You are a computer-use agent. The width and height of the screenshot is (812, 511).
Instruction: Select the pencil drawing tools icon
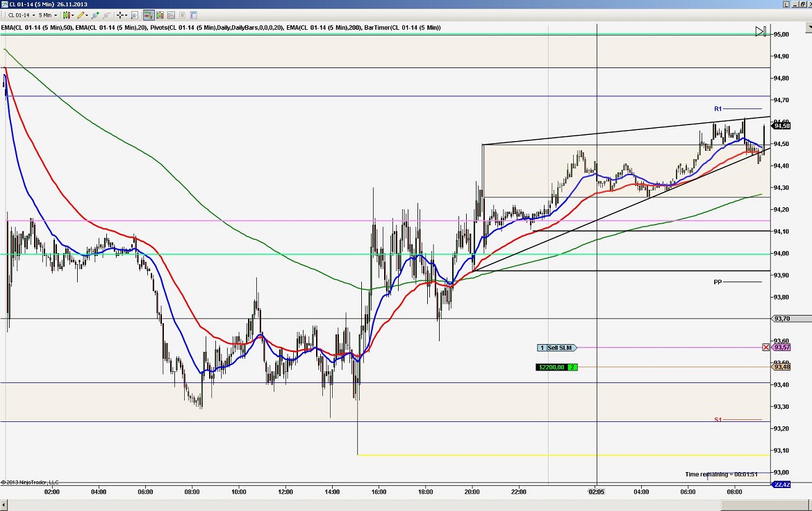tap(81, 15)
